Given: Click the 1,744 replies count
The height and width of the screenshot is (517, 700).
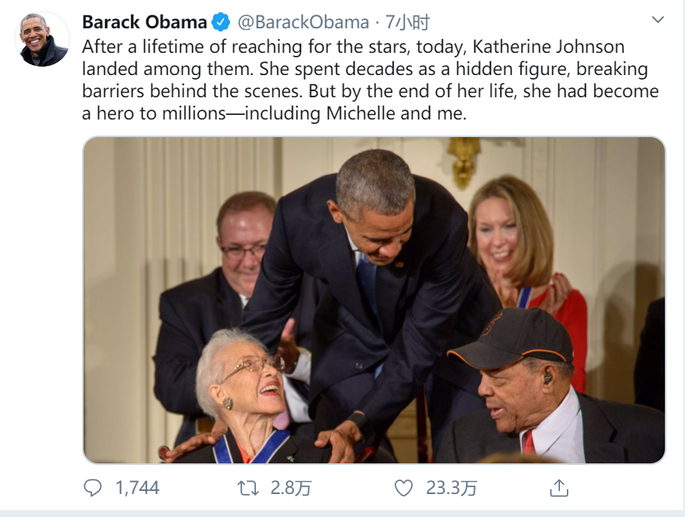Looking at the screenshot, I should coord(137,488).
